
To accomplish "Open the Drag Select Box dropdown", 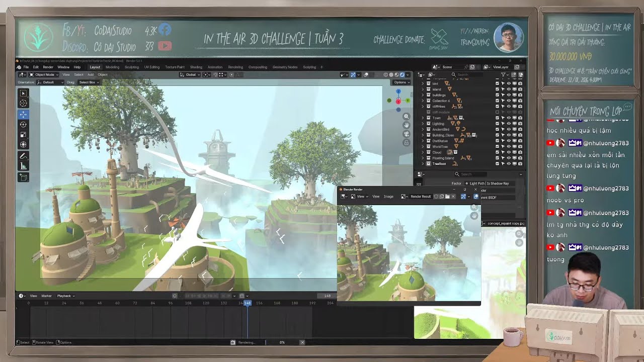I will 89,82.
